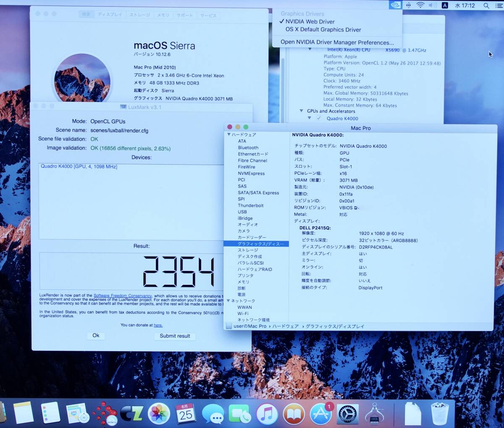Image resolution: width=504 pixels, height=428 pixels.
Task: Open Messages app in the Dock
Action: 213,414
